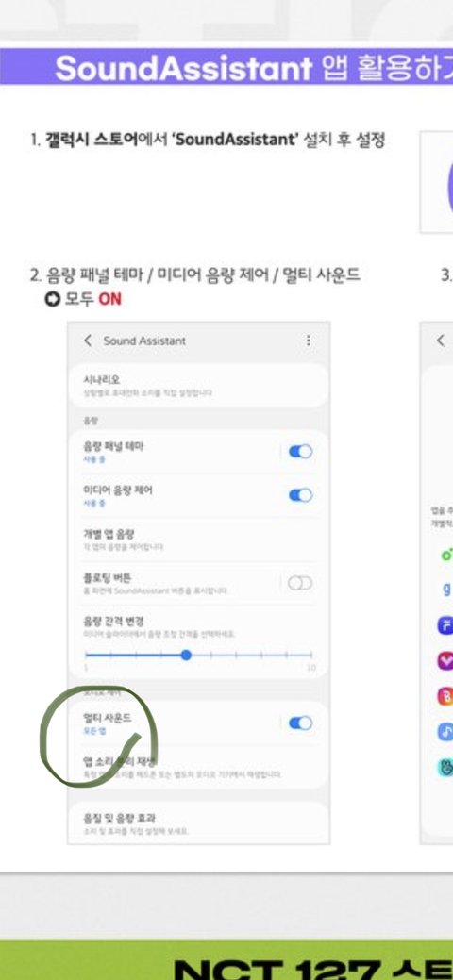Image resolution: width=453 pixels, height=980 pixels.
Task: Tap the back arrow on the second phone screen
Action: [x=441, y=341]
